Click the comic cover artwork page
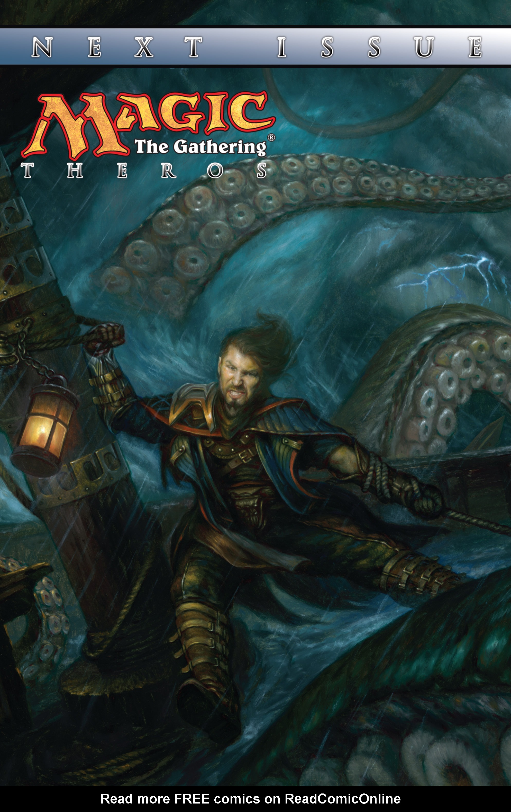511x812 pixels. click(255, 393)
